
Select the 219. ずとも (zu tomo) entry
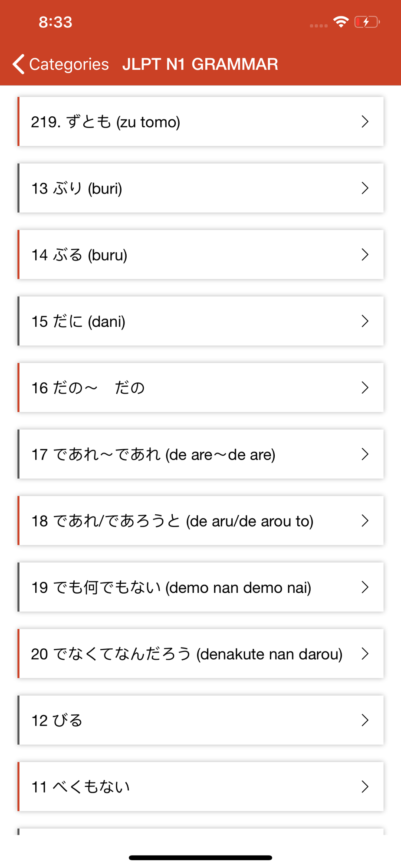click(200, 122)
